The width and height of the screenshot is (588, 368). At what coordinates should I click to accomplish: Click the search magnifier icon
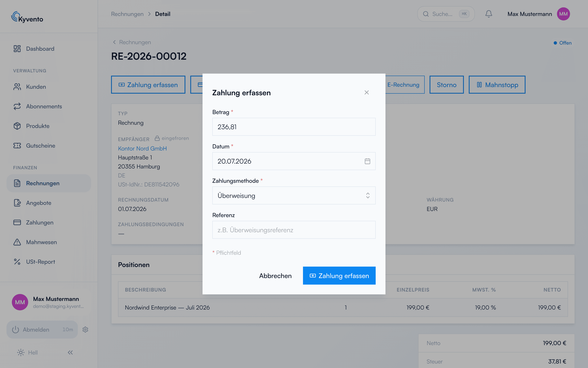[x=426, y=14]
